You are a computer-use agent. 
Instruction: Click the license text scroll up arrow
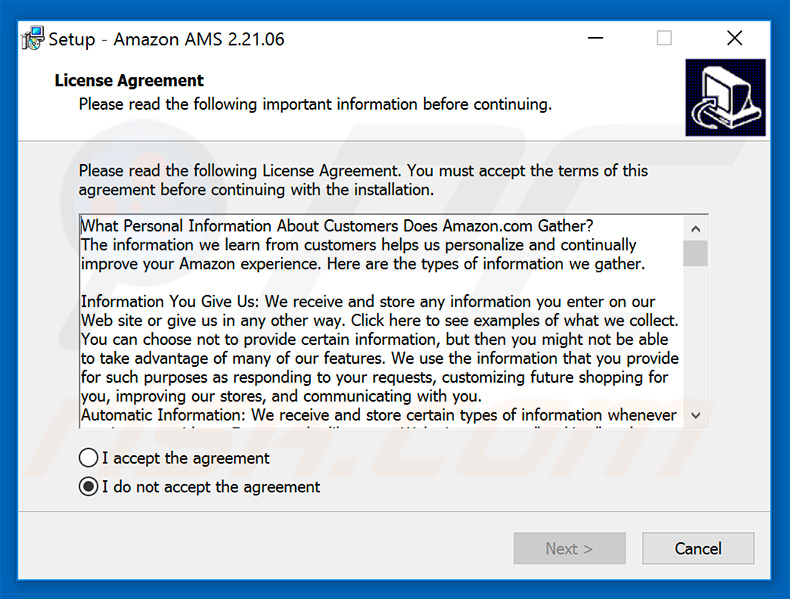[696, 229]
